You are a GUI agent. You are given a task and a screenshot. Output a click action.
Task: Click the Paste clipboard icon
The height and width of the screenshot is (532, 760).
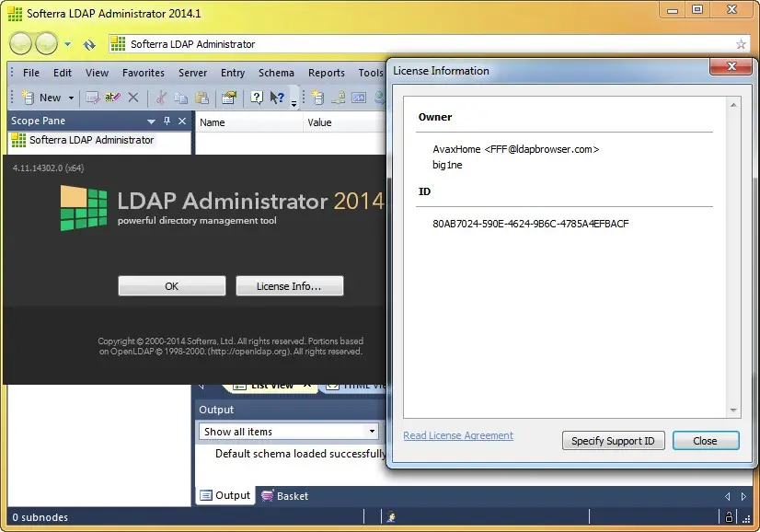click(202, 98)
